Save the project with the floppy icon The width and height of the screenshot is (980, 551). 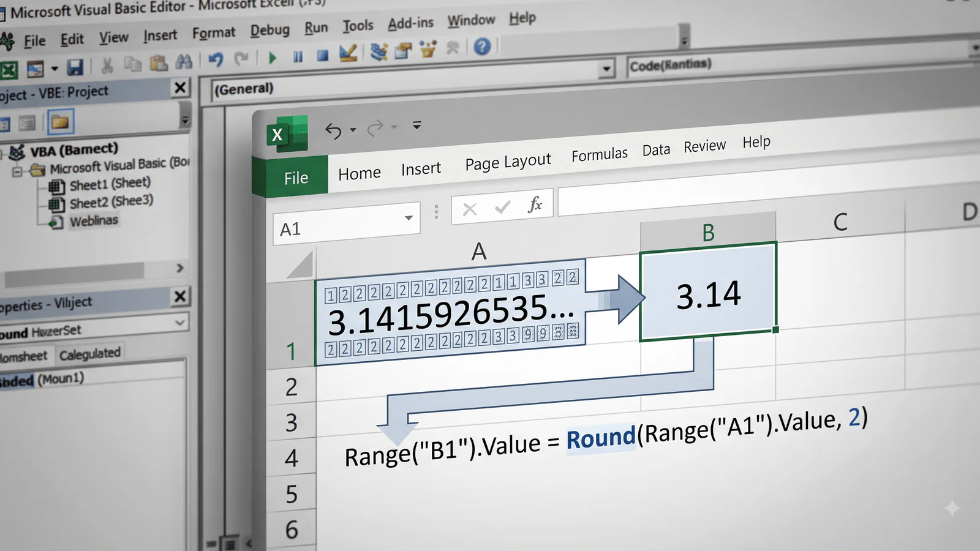75,67
